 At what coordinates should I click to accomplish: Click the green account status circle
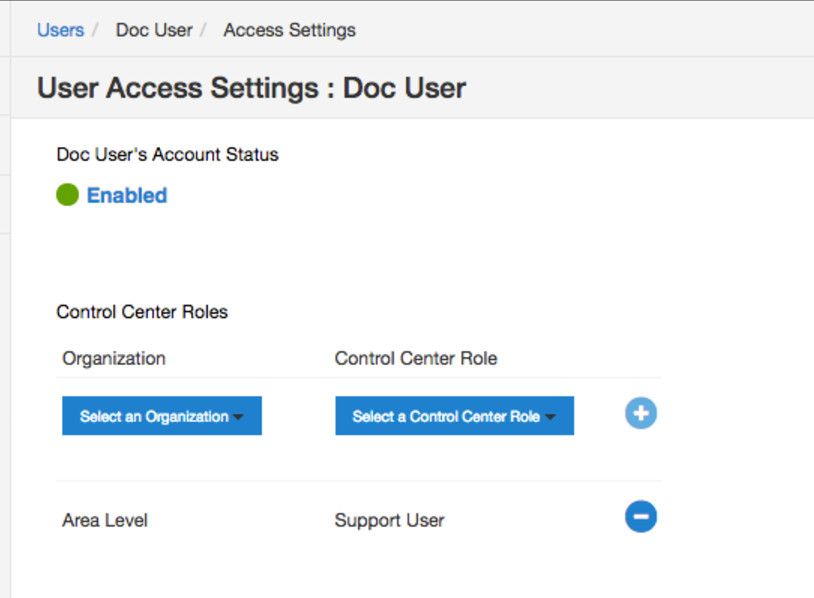point(67,195)
